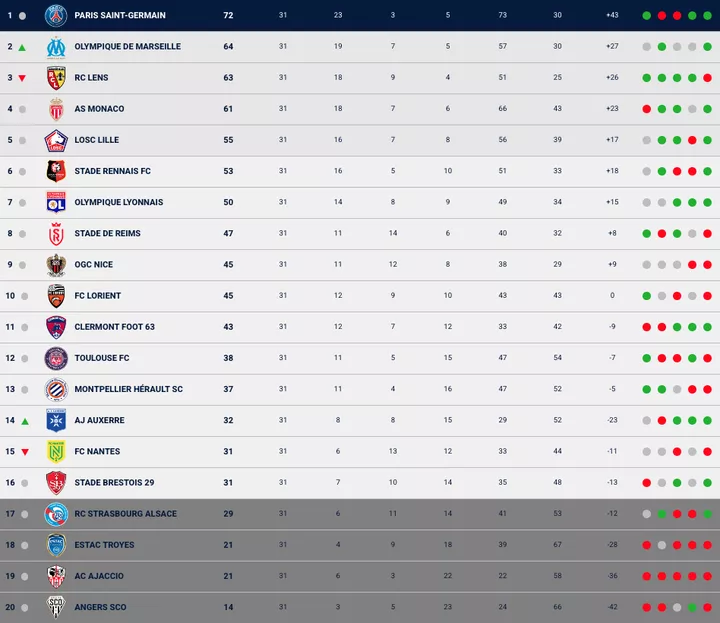Image resolution: width=720 pixels, height=623 pixels.
Task: Click the RC Lens club badge
Action: tap(56, 78)
